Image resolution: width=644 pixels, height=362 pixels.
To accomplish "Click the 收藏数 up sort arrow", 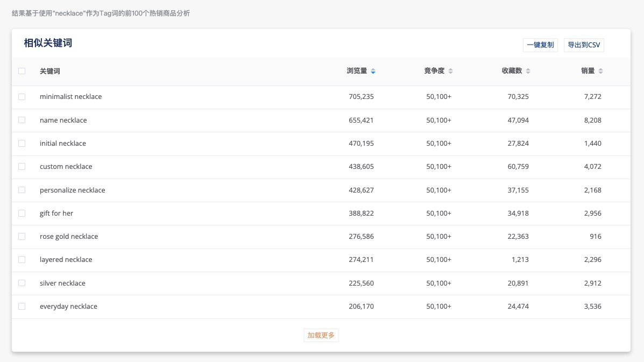I will pos(528,68).
